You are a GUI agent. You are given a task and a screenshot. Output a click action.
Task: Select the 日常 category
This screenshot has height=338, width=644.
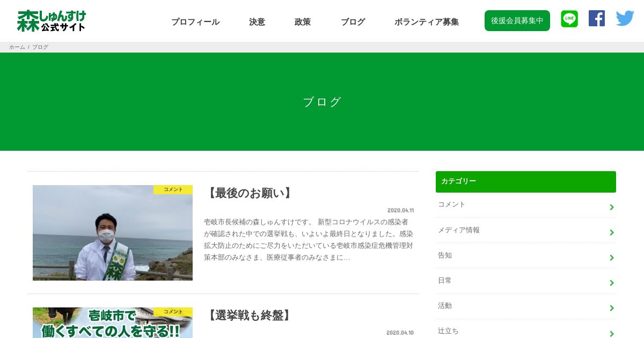point(526,281)
